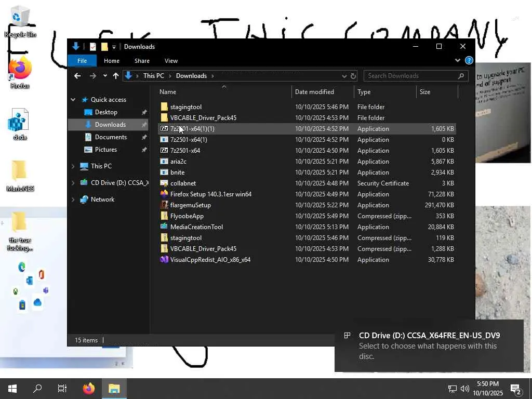
Task: Switch to the Share ribbon tab
Action: (x=142, y=61)
